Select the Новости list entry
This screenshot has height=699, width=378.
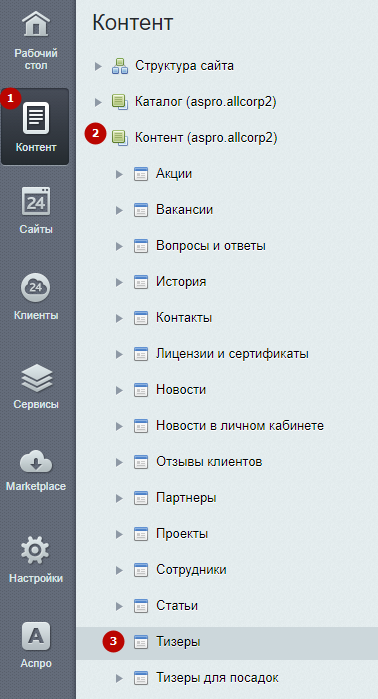[181, 391]
